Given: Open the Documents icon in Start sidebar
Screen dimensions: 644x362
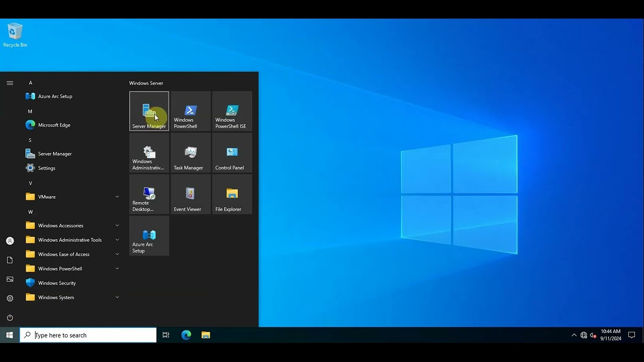Looking at the screenshot, I should point(10,260).
